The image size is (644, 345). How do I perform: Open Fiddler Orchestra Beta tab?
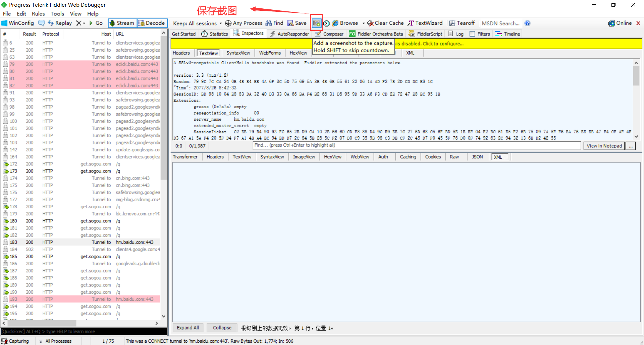tap(376, 34)
